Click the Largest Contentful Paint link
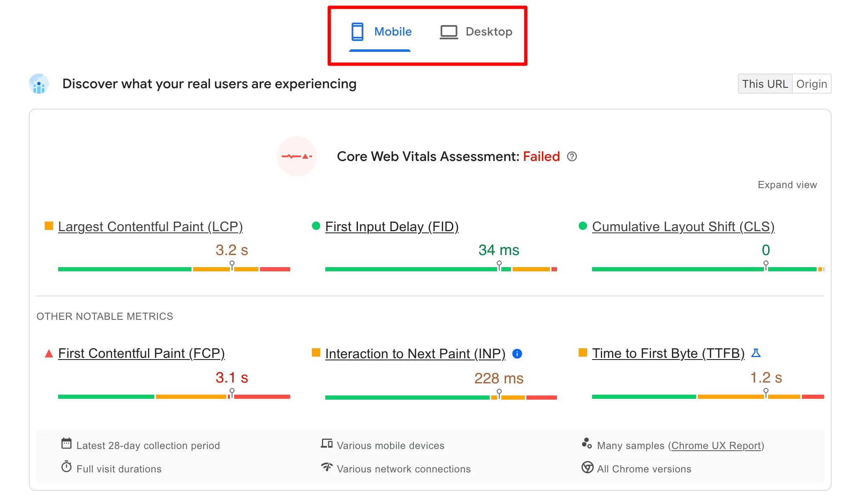This screenshot has width=868, height=500. point(150,226)
